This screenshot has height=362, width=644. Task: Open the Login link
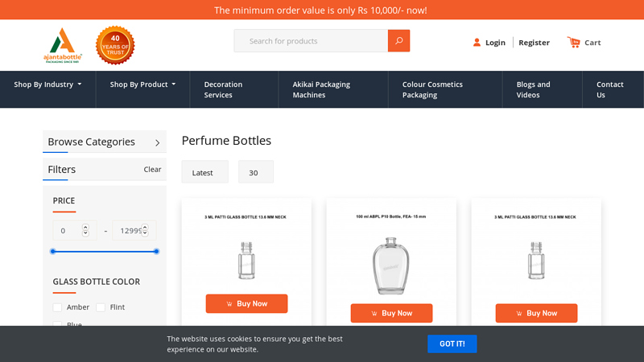click(x=495, y=43)
